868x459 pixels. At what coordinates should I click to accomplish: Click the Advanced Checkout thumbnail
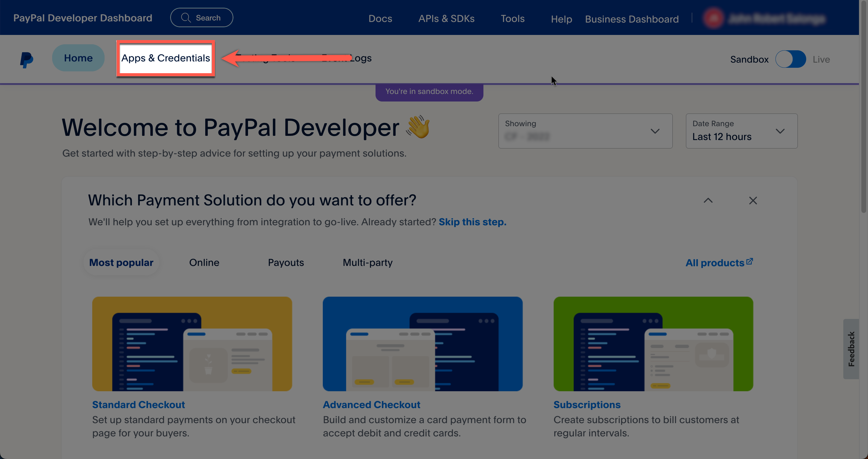coord(423,344)
